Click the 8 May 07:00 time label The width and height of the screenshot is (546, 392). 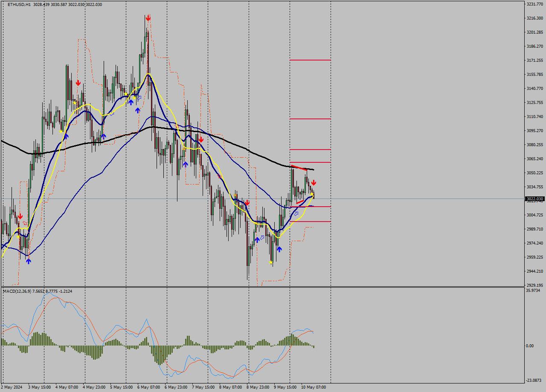click(x=230, y=387)
